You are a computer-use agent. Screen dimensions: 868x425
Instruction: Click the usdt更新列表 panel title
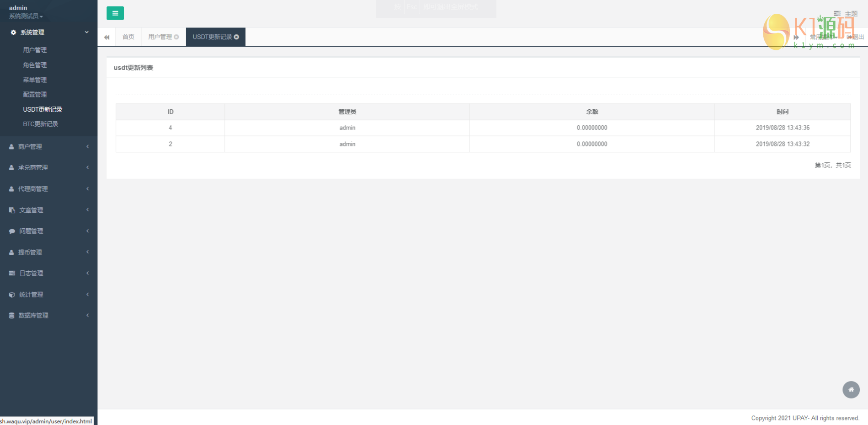pos(133,68)
